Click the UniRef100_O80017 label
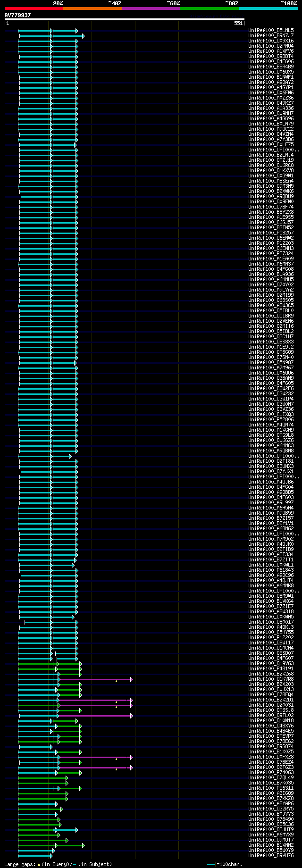The height and width of the screenshot is (868, 302). [271, 622]
